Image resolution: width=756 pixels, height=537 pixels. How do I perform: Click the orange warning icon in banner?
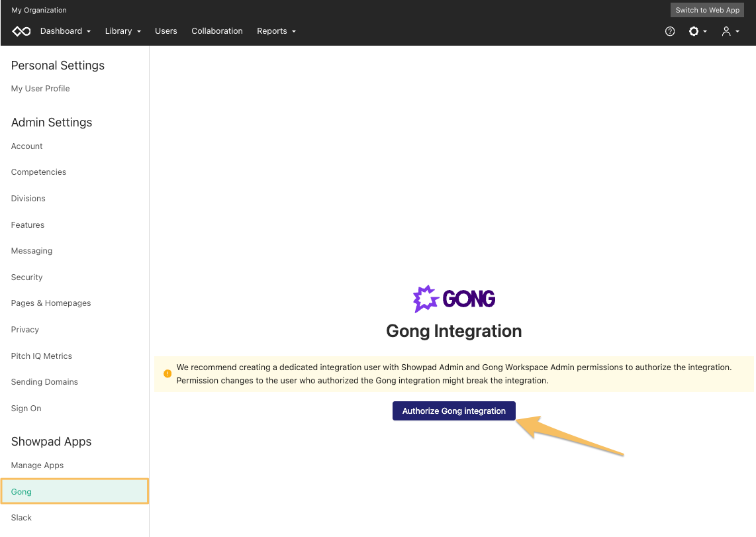(x=167, y=373)
